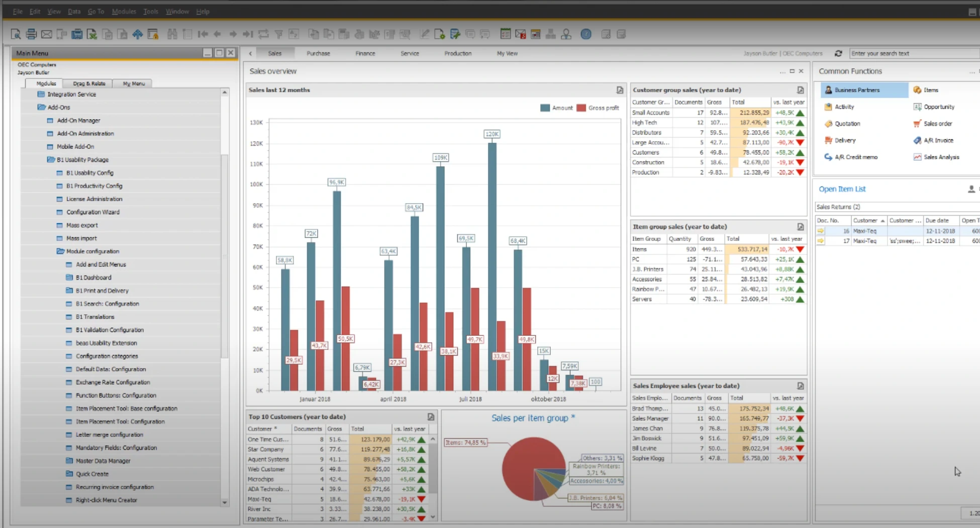
Task: Collapse the Add-Ons folder in Main Menu
Action: point(42,107)
